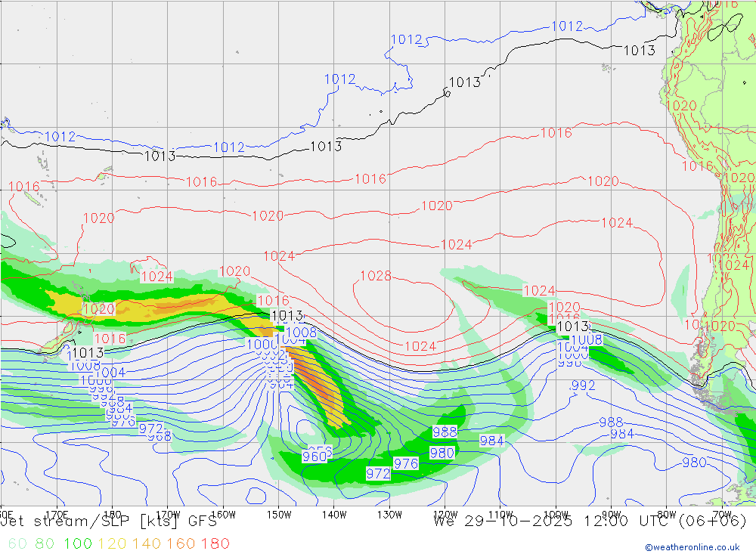Select the 60 kts legend value
This screenshot has height=554, width=756.
pyautogui.click(x=17, y=544)
